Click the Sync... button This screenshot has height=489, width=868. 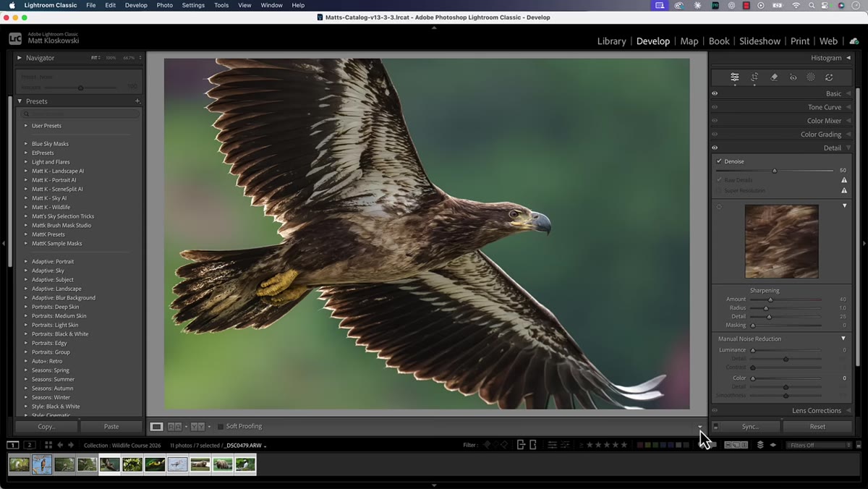[x=751, y=427]
